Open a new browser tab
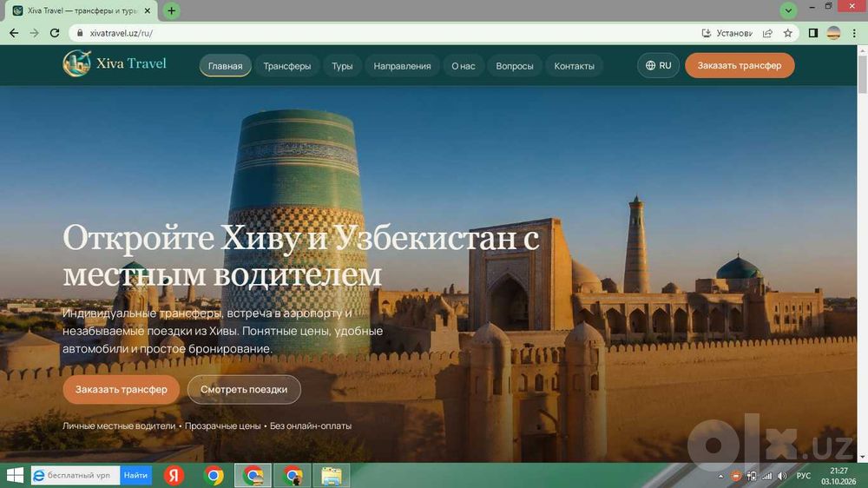The height and width of the screenshot is (488, 868). click(172, 10)
